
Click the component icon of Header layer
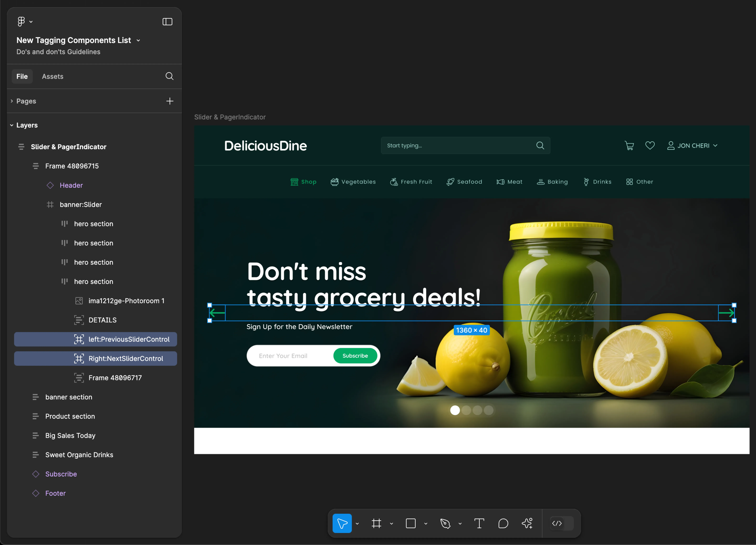[50, 185]
